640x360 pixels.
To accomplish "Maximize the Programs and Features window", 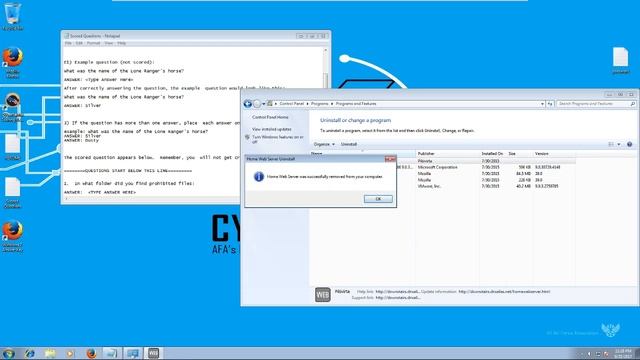I will coord(620,95).
